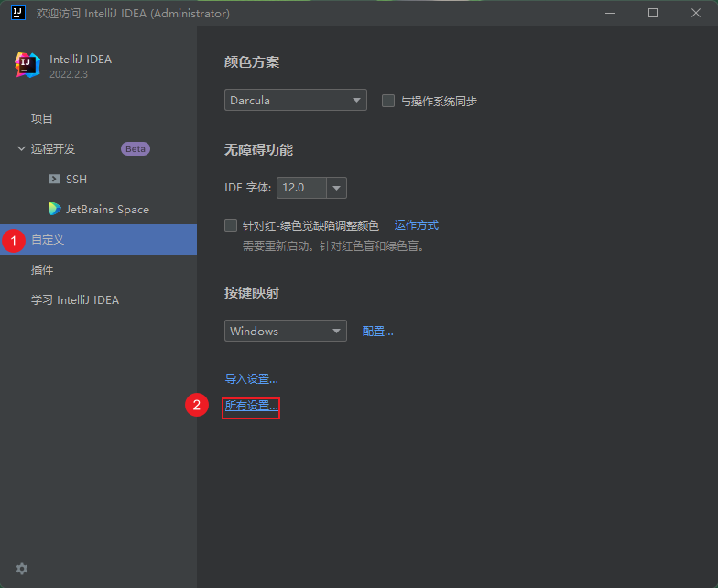This screenshot has height=588, width=718.
Task: Open the settings gear icon at bottom left
Action: [x=22, y=569]
